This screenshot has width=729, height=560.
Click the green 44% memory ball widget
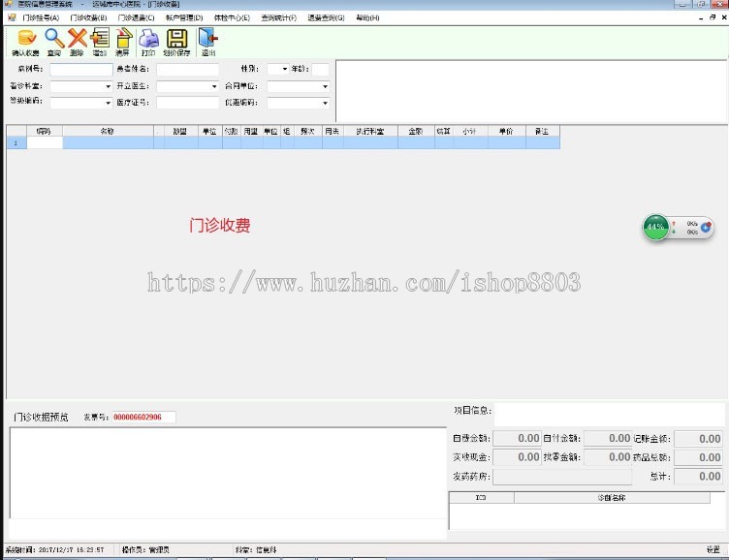(x=655, y=227)
